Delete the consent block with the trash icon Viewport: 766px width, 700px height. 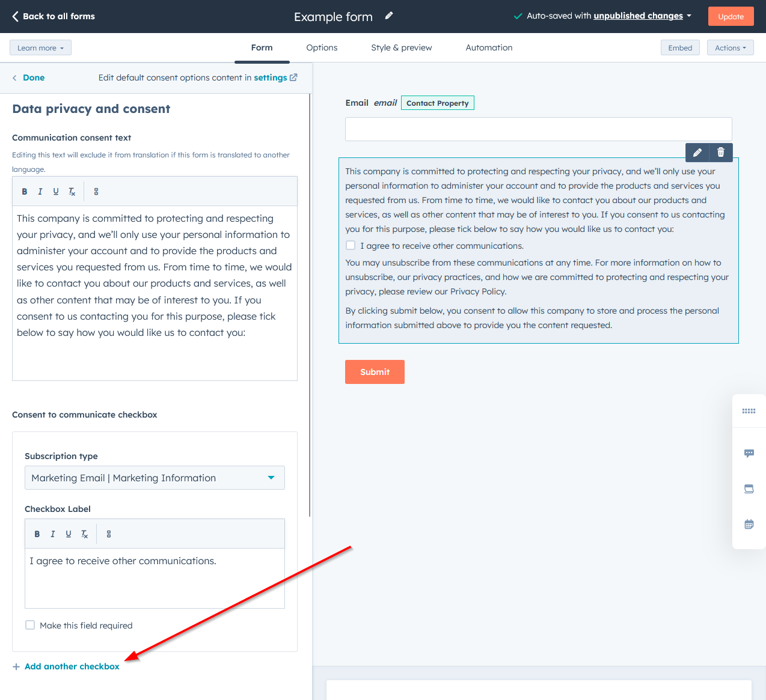(721, 152)
